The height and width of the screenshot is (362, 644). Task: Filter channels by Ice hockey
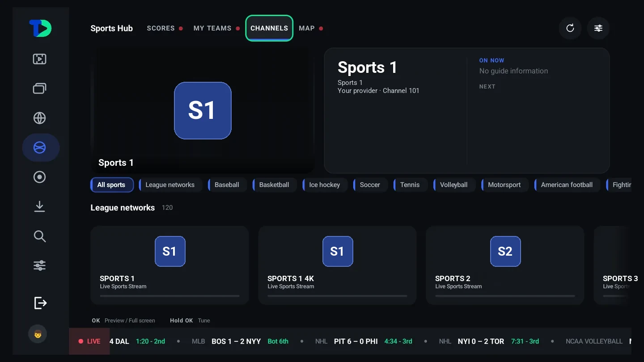click(325, 185)
